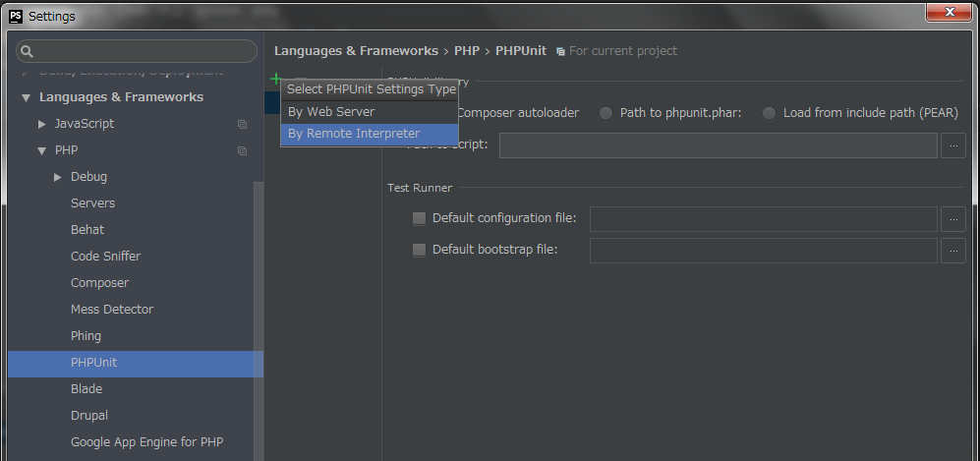Expand the Debug tree node
Screen dimensions: 980x461
[57, 177]
